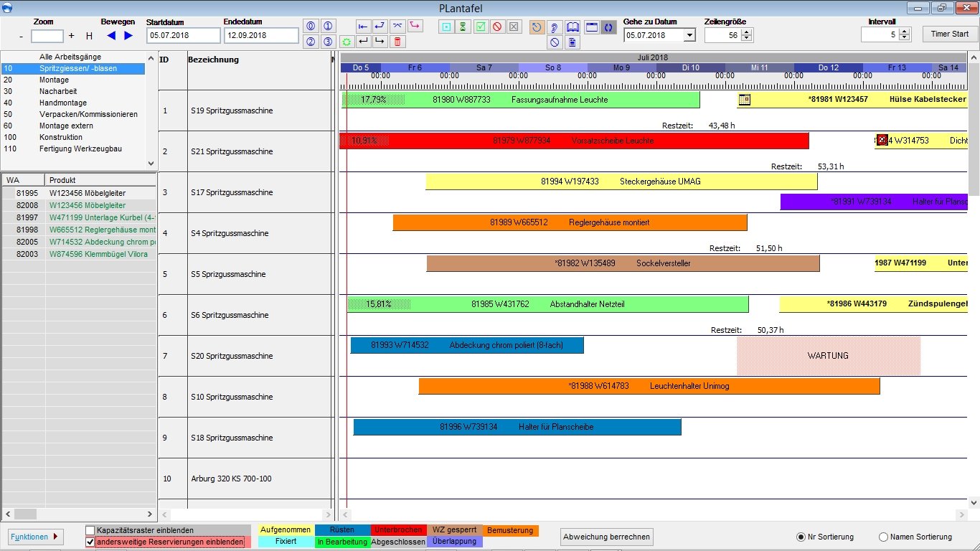Screen dimensions: 980x551
Task: Open the Gehe zu Datum dropdown
Action: (689, 35)
